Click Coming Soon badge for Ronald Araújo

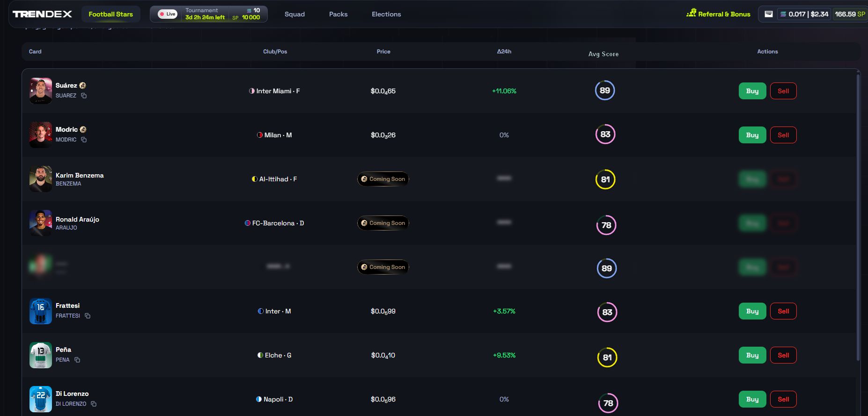coord(383,223)
